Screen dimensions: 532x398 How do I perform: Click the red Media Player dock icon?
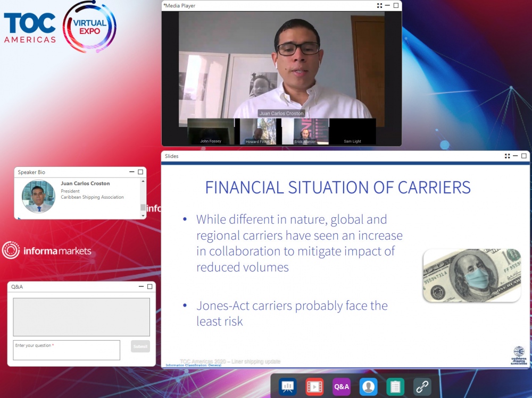pyautogui.click(x=314, y=386)
